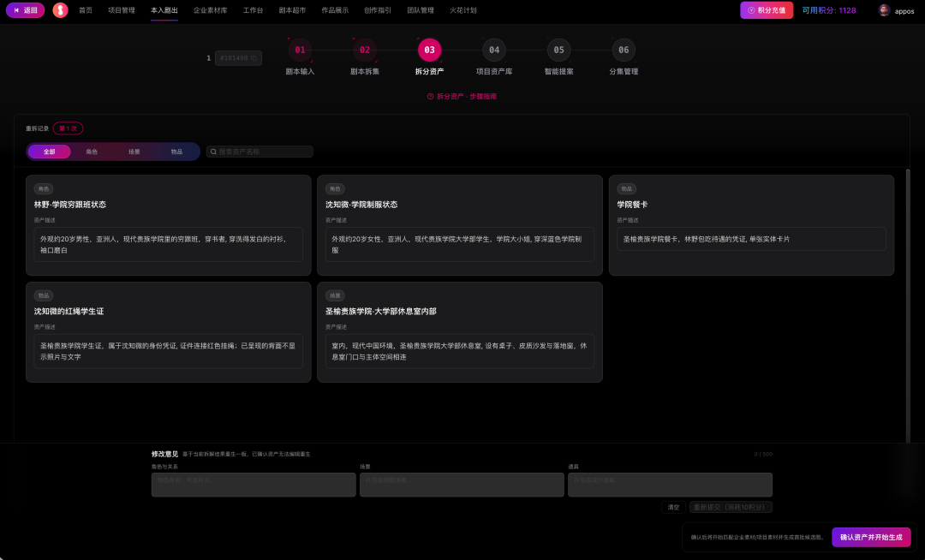
Task: Click the 清空 clear button
Action: (x=674, y=507)
